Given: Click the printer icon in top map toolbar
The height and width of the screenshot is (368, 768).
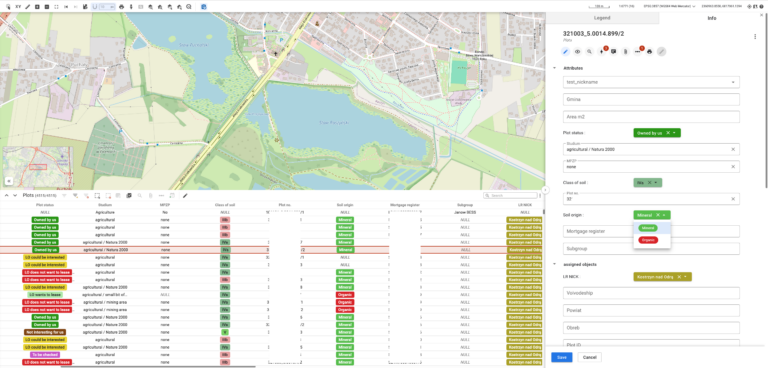Looking at the screenshot, I should pos(121,7).
